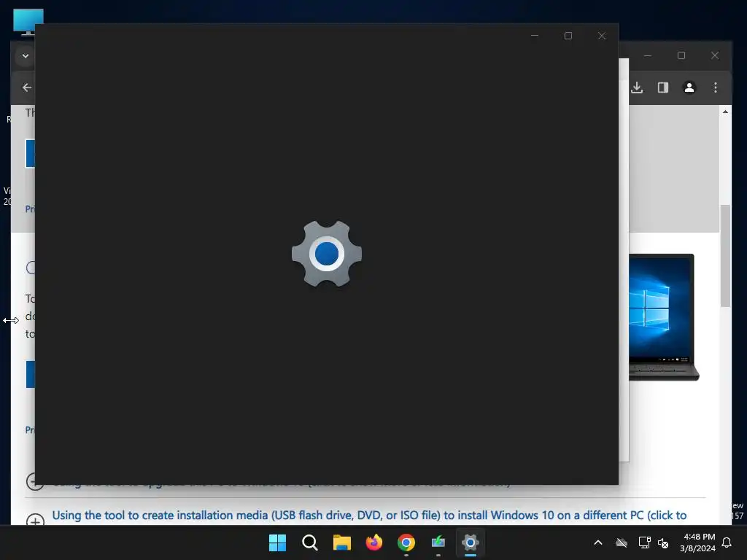The image size is (747, 560).
Task: Open the network tray icon
Action: click(644, 542)
